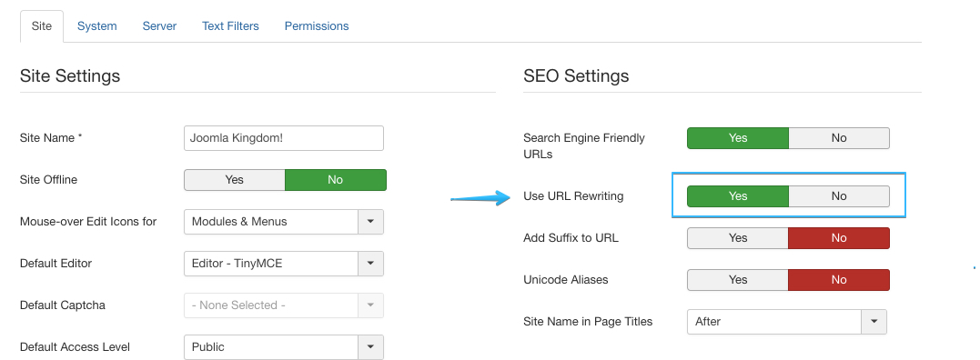980x360 pixels.
Task: Click Yes on Search Engine Friendly URLs
Action: (737, 138)
